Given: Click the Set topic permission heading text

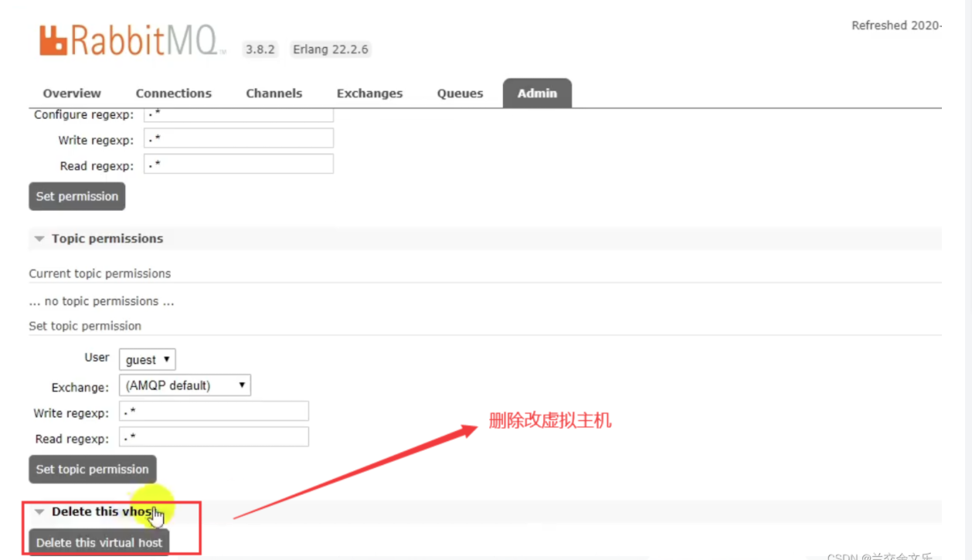Looking at the screenshot, I should [85, 326].
